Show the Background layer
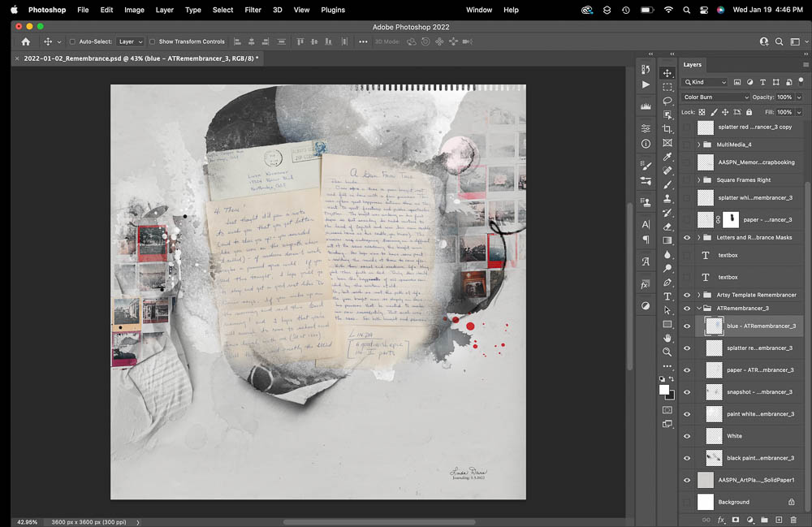 pos(687,502)
